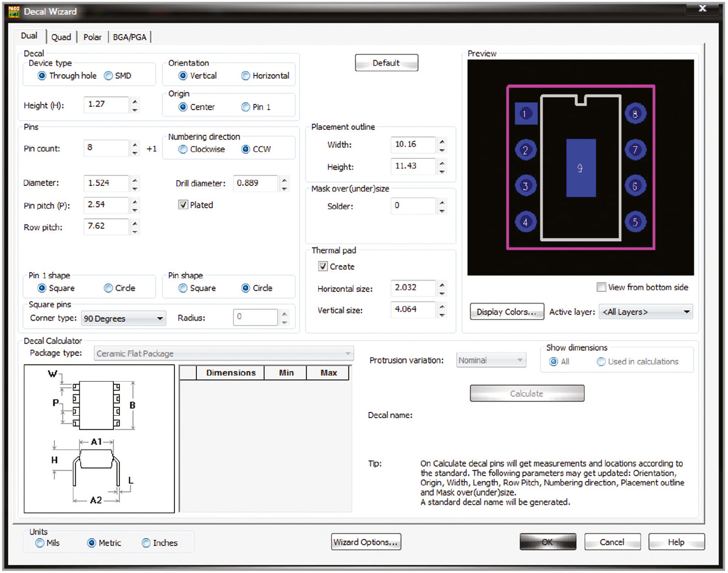728x573 pixels.
Task: Click the PADS Decal Wizard title icon
Action: [x=14, y=11]
